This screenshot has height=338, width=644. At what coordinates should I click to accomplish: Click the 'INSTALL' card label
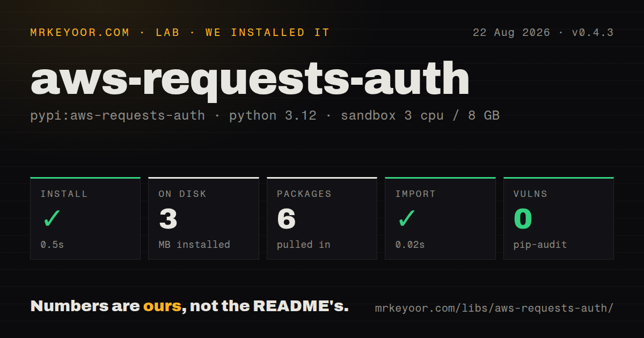tap(64, 194)
